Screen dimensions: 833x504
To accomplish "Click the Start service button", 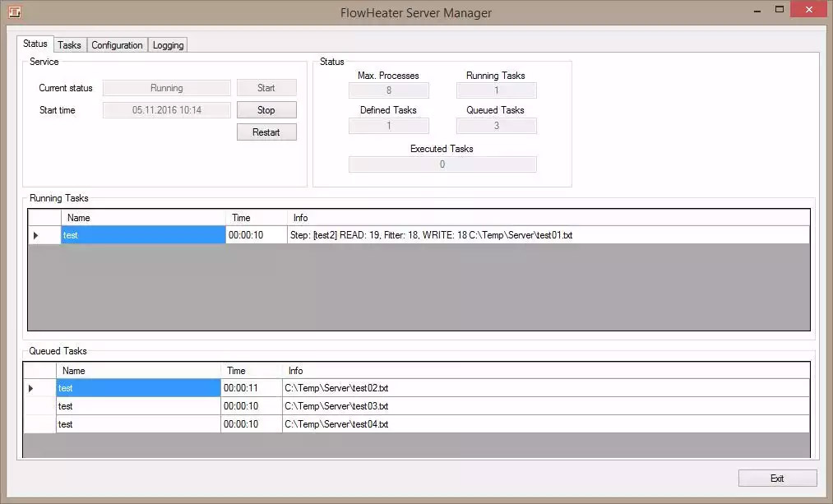I will pyautogui.click(x=266, y=88).
